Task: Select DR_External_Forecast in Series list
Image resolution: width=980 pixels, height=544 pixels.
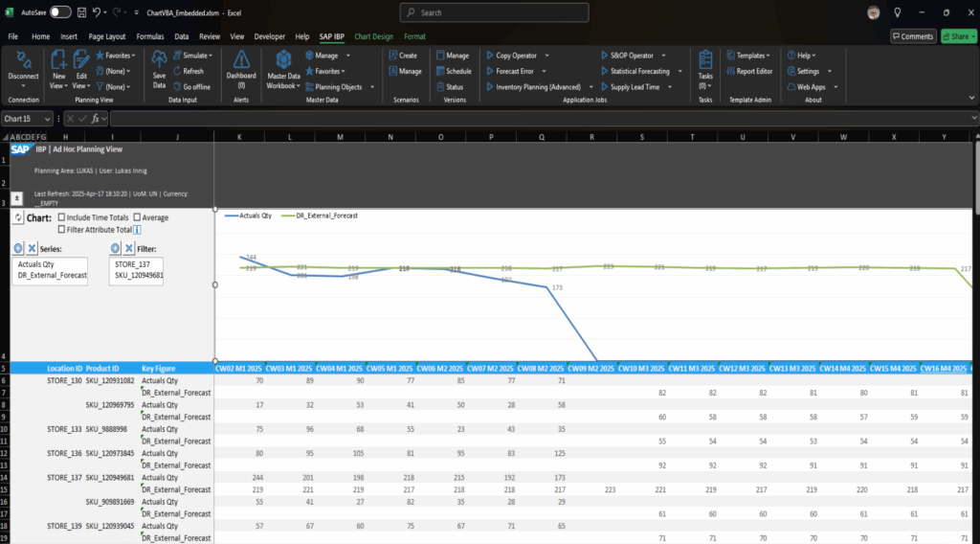Action: [x=53, y=275]
